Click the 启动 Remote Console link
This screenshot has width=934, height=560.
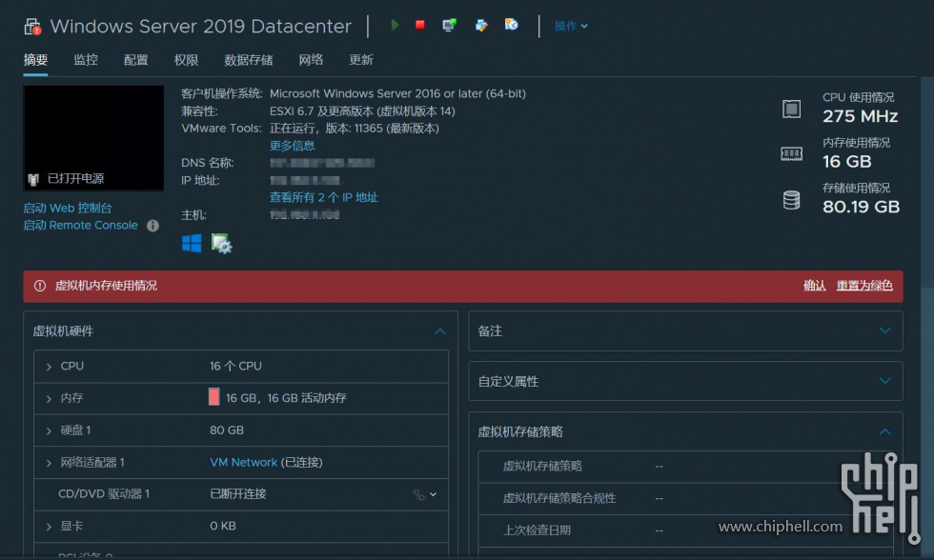80,225
